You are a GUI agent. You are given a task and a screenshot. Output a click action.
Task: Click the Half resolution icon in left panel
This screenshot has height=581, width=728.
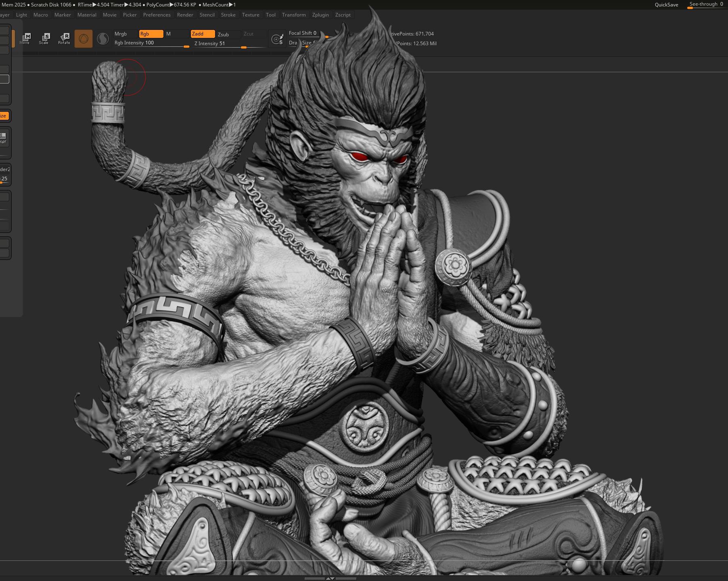(3, 138)
